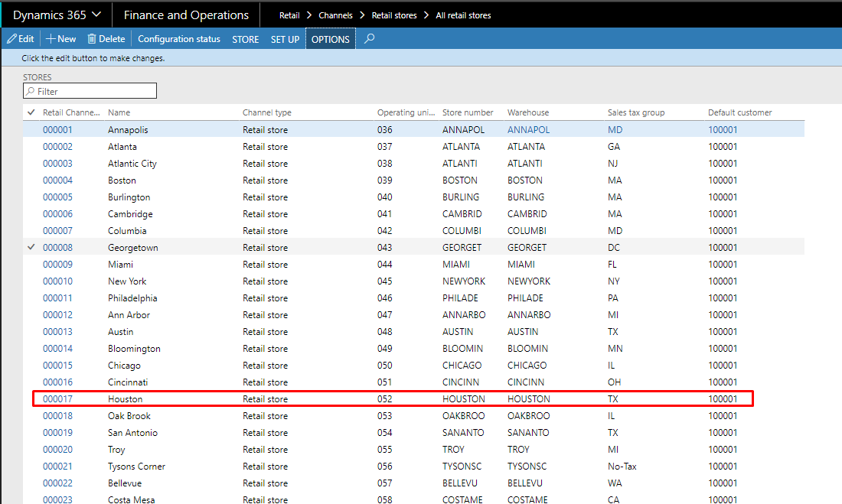
Task: Go to Retail stores breadcrumb
Action: click(x=394, y=15)
